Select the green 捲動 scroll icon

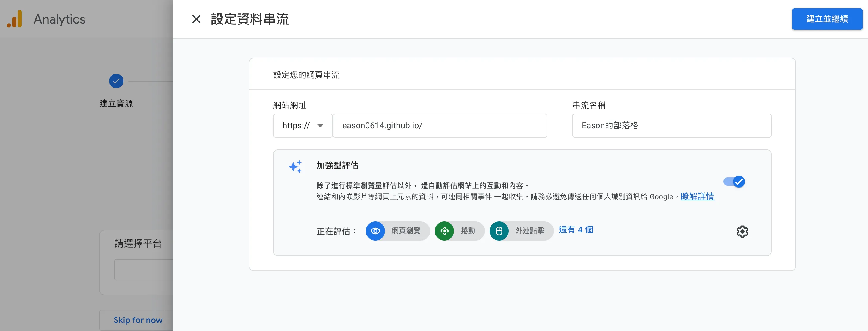444,231
